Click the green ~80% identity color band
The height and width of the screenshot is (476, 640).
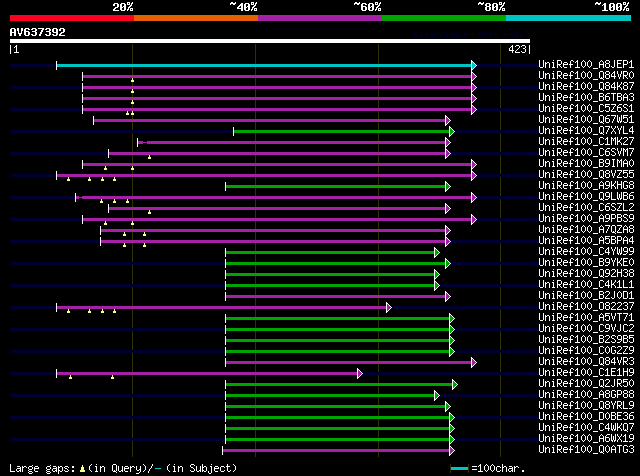(x=444, y=18)
